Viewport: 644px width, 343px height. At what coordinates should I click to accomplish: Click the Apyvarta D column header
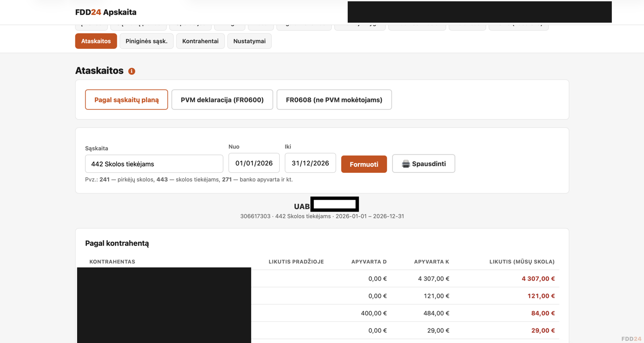pyautogui.click(x=369, y=262)
